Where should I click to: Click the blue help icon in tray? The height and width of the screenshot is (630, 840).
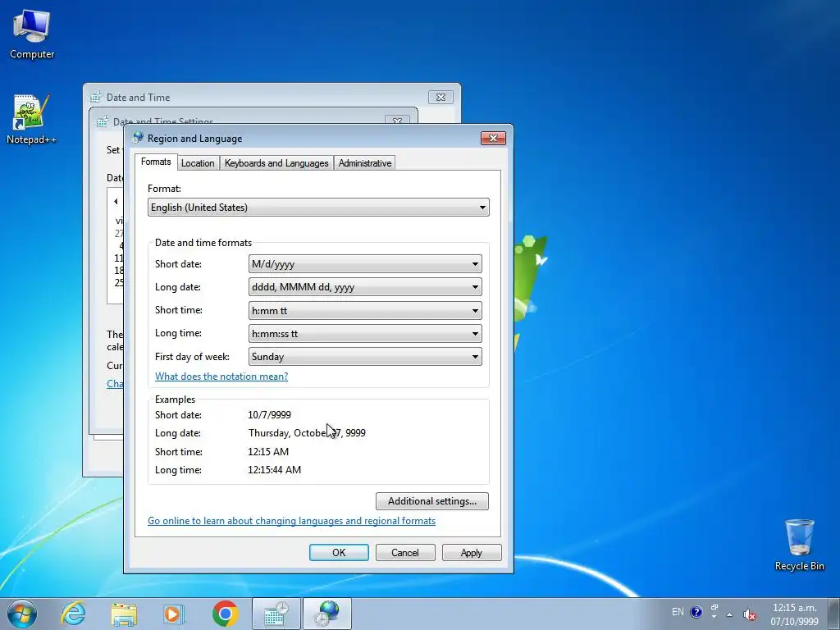click(x=696, y=612)
